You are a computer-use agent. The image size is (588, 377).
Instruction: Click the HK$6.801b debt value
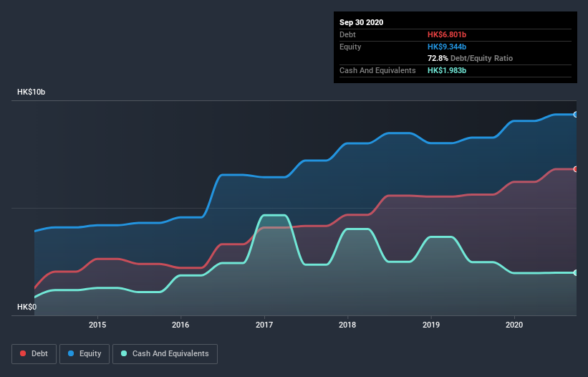447,34
